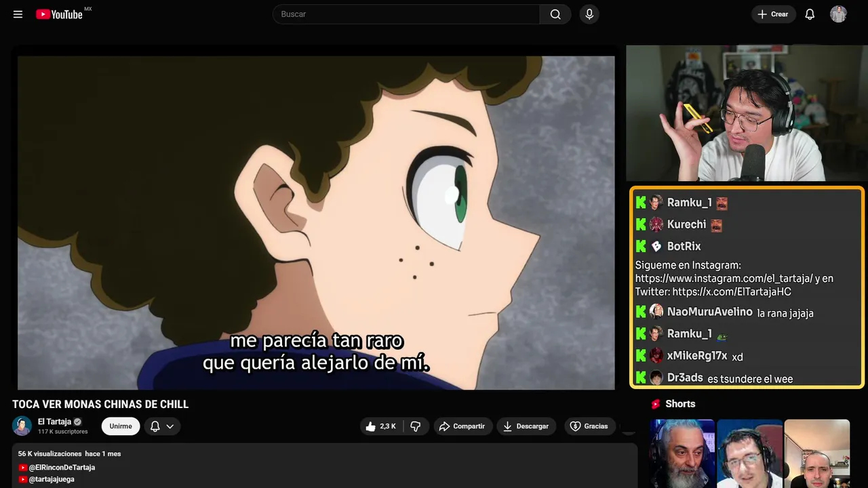Click the Instagram URL in BotRix message
The image size is (868, 488).
tap(724, 279)
